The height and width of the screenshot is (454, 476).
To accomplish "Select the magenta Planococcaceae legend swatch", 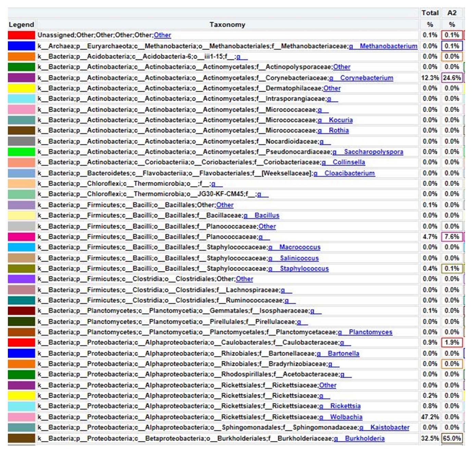I will 22,237.
